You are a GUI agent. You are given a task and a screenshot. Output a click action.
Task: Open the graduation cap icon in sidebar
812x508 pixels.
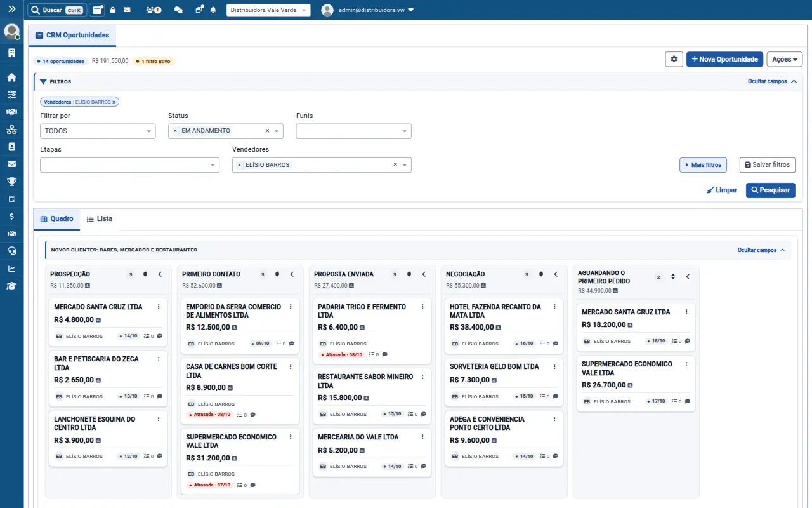(11, 286)
